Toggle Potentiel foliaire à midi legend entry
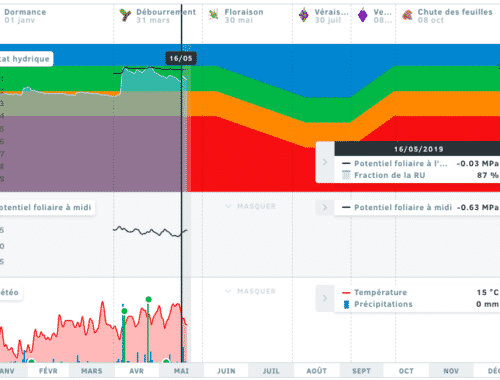Image resolution: width=500 pixels, height=380 pixels. tap(403, 207)
